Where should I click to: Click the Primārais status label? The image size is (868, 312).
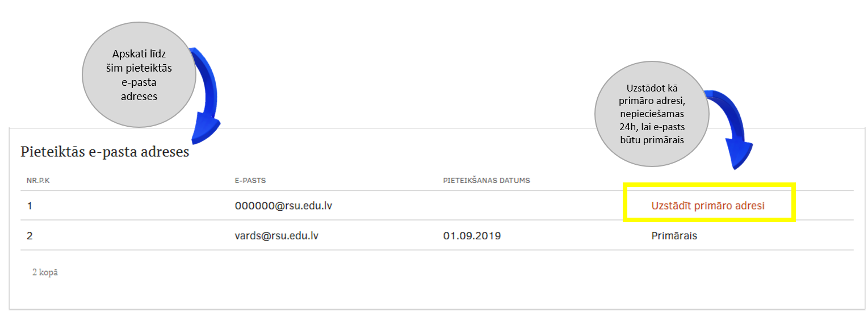674,235
